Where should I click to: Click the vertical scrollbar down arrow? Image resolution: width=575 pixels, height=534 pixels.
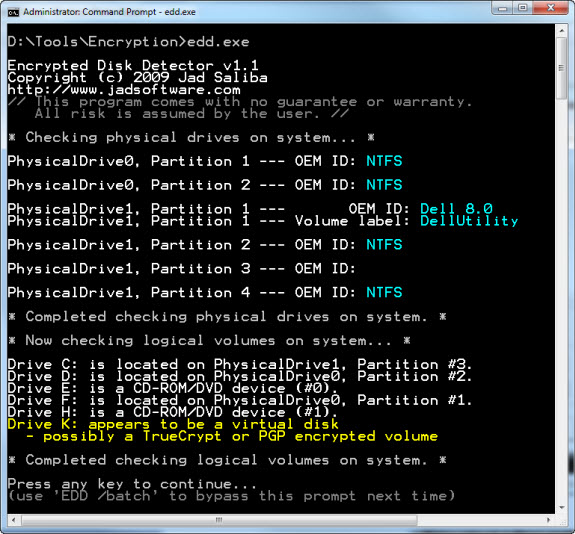[561, 508]
